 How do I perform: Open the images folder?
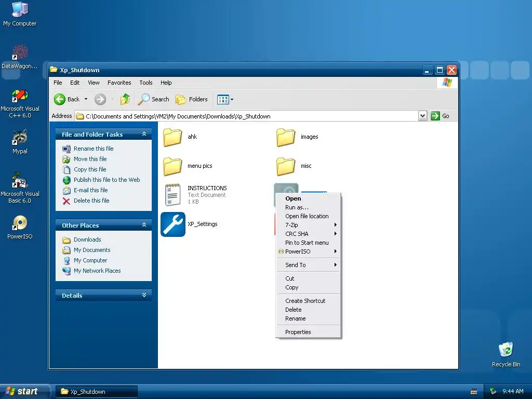[x=286, y=137]
